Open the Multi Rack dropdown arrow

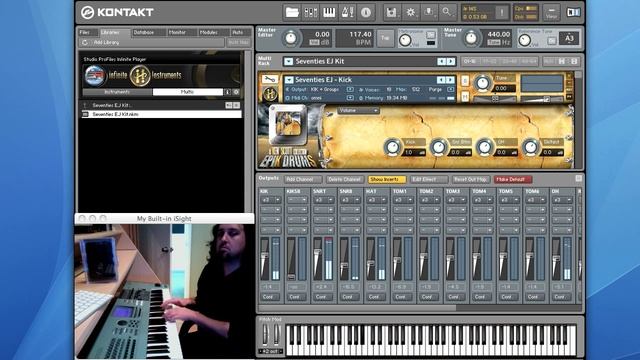click(x=289, y=62)
